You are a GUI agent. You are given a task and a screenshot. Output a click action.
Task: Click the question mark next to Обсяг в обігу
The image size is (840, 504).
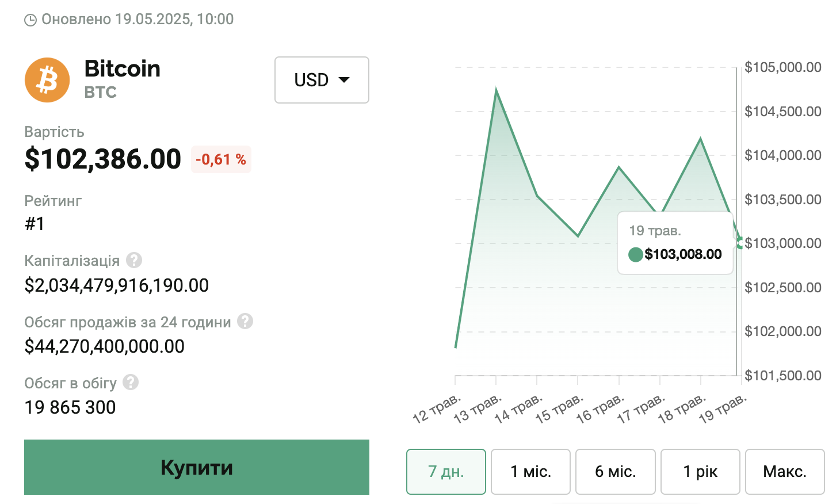[x=131, y=382]
